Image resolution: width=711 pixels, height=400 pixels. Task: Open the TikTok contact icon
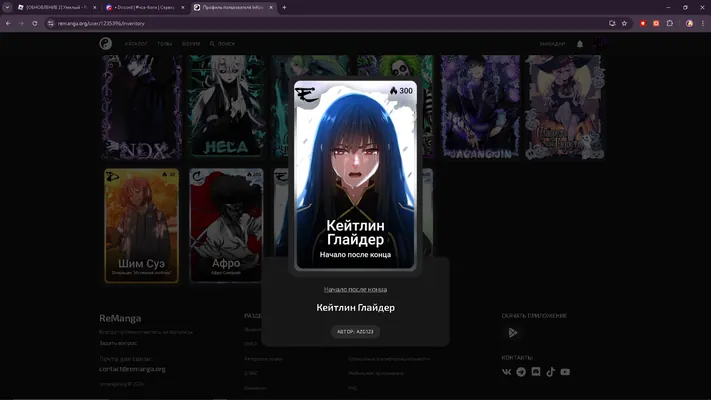pyautogui.click(x=550, y=372)
